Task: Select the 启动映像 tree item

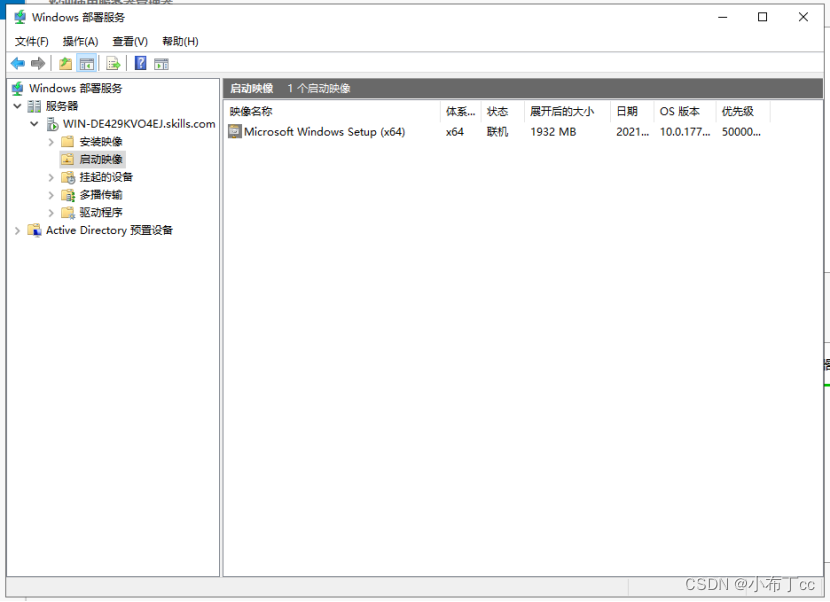Action: coord(101,159)
